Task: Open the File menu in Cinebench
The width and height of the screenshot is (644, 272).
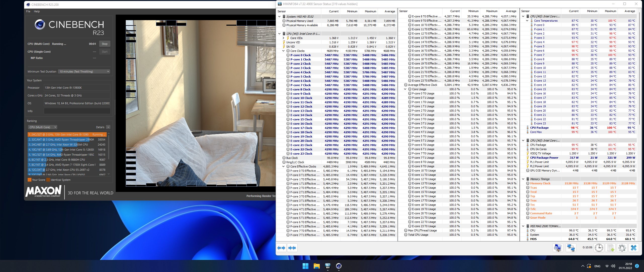Action: pos(28,11)
